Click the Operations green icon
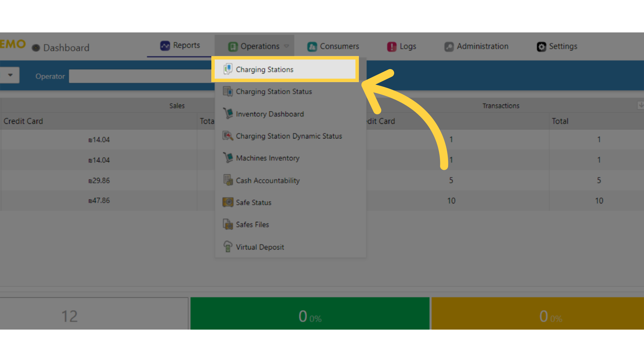Image resolution: width=644 pixels, height=362 pixels. [233, 47]
